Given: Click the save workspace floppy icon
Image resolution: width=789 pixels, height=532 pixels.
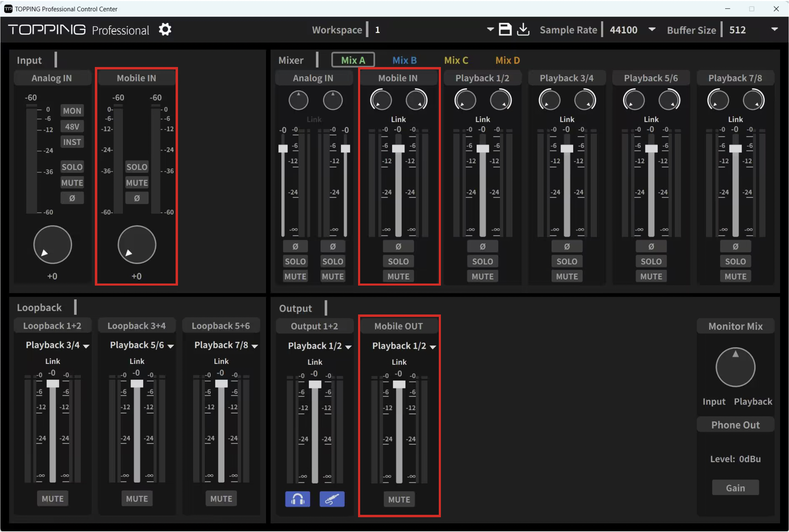Looking at the screenshot, I should pyautogui.click(x=505, y=30).
